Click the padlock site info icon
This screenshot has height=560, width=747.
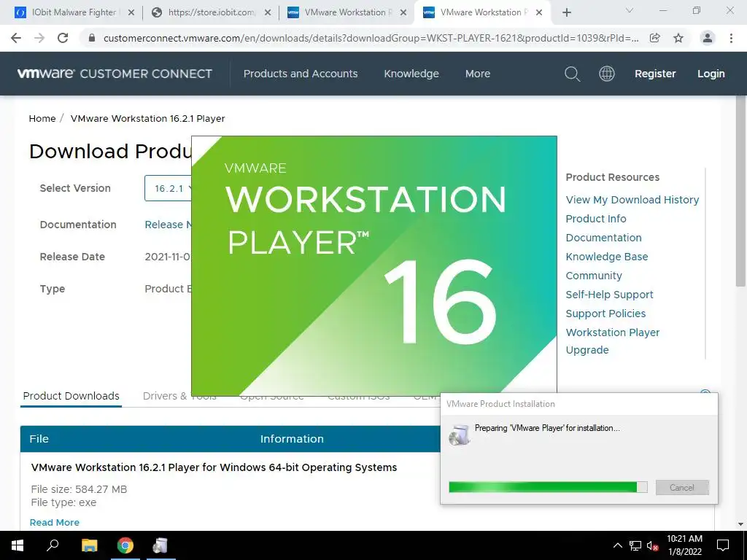click(92, 38)
